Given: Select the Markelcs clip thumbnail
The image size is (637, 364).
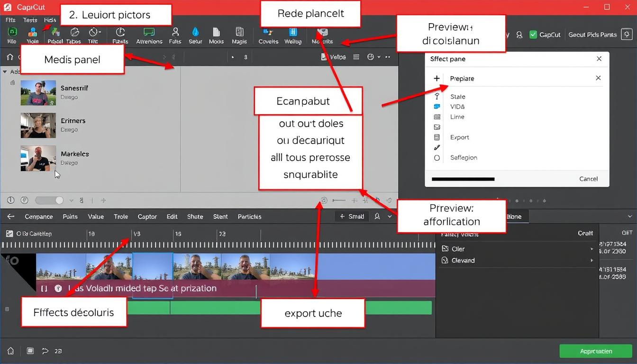Looking at the screenshot, I should coord(38,158).
